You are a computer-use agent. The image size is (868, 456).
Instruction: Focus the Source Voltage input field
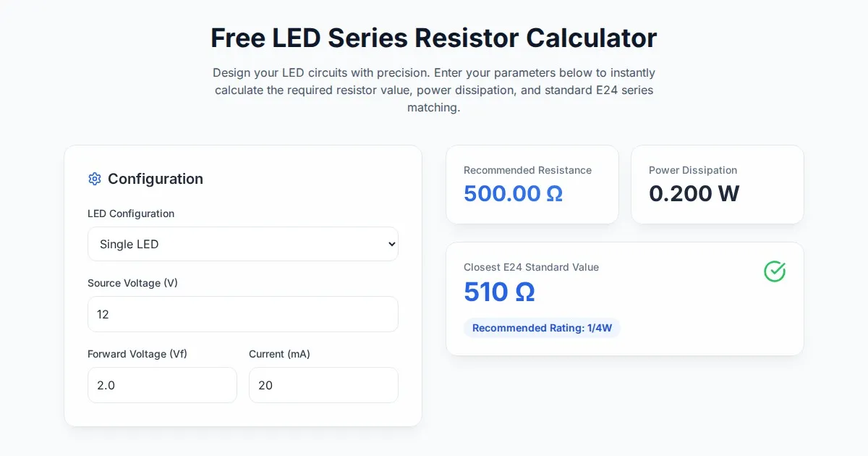coord(243,314)
